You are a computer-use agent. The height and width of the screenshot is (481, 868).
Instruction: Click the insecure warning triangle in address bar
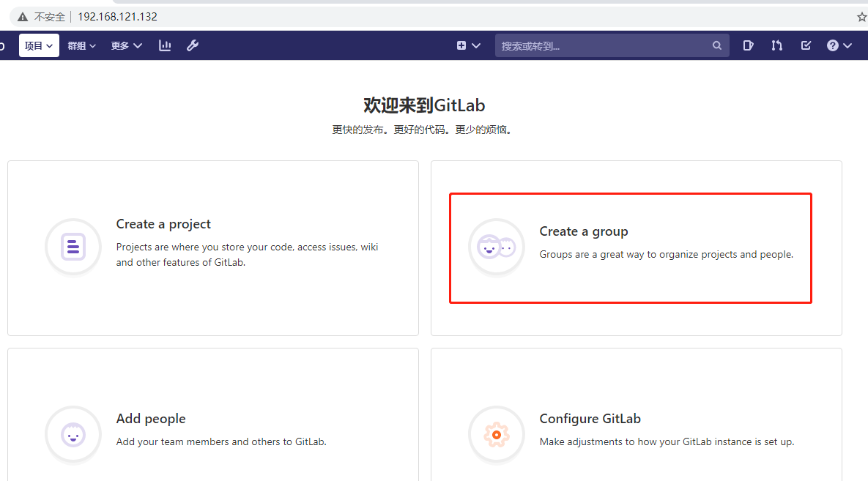tap(23, 17)
